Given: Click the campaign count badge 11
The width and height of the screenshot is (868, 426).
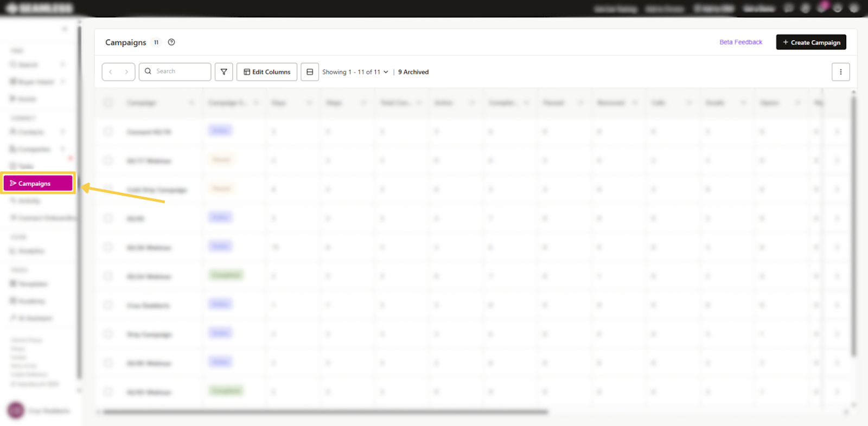Looking at the screenshot, I should (x=156, y=42).
